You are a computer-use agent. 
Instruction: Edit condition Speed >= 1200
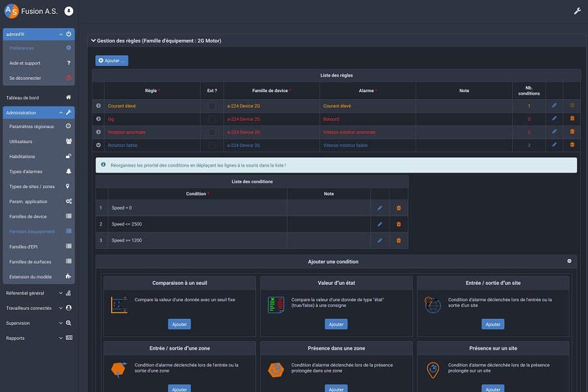(380, 240)
